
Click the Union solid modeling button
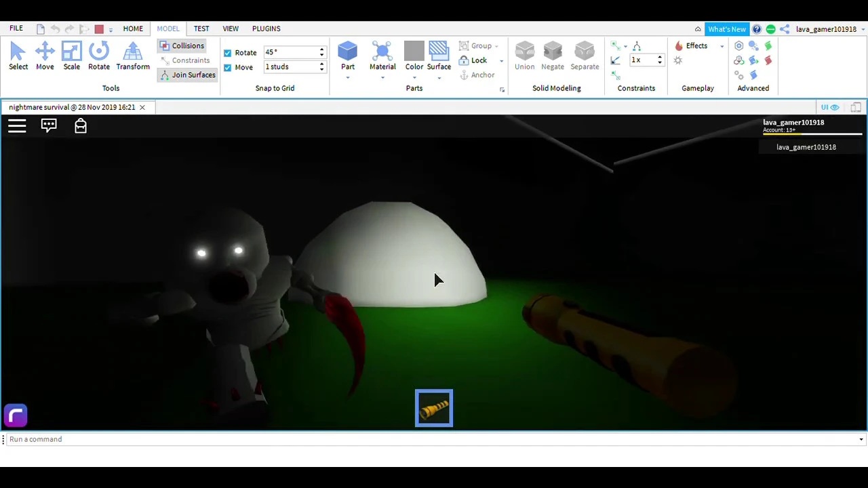pos(524,56)
